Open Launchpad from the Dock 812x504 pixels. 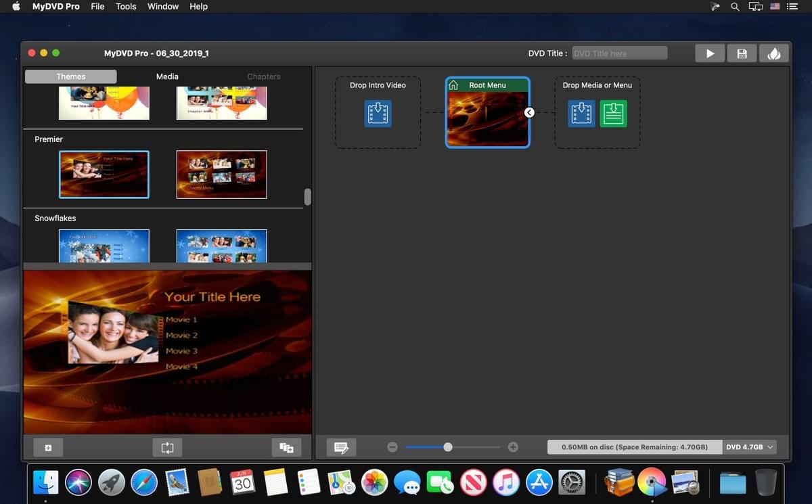click(x=111, y=482)
